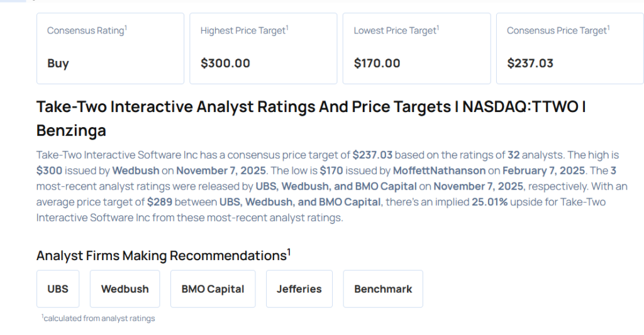The width and height of the screenshot is (644, 335).
Task: Click the UBS analyst firm button
Action: pyautogui.click(x=58, y=289)
